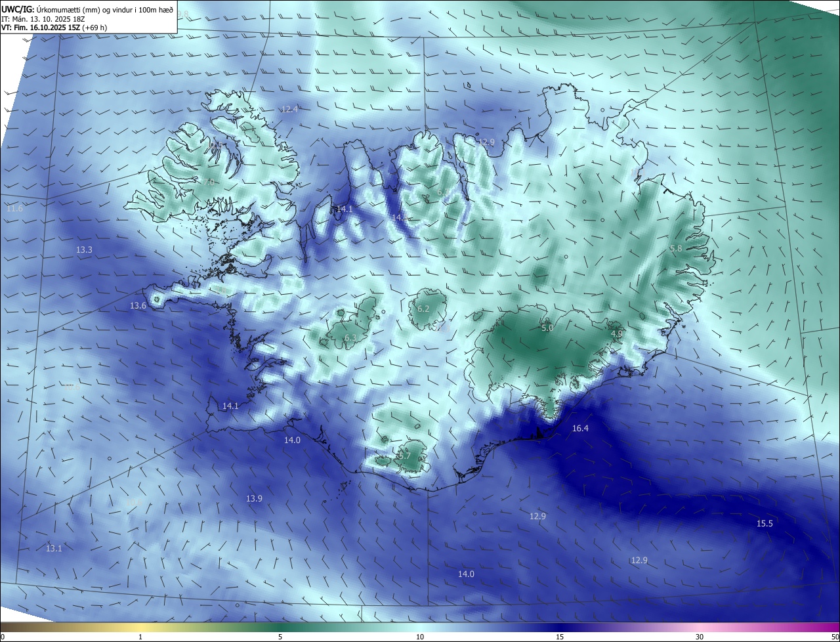Click the '5' tick label on the color scale
Screen dimensions: 840x642
280,637
